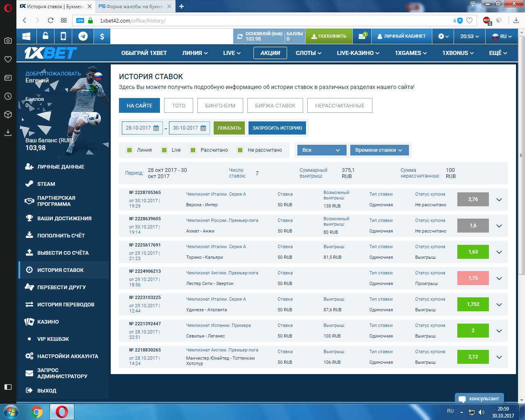Switch to the БИРЖА СТАВОК tab

(x=275, y=105)
